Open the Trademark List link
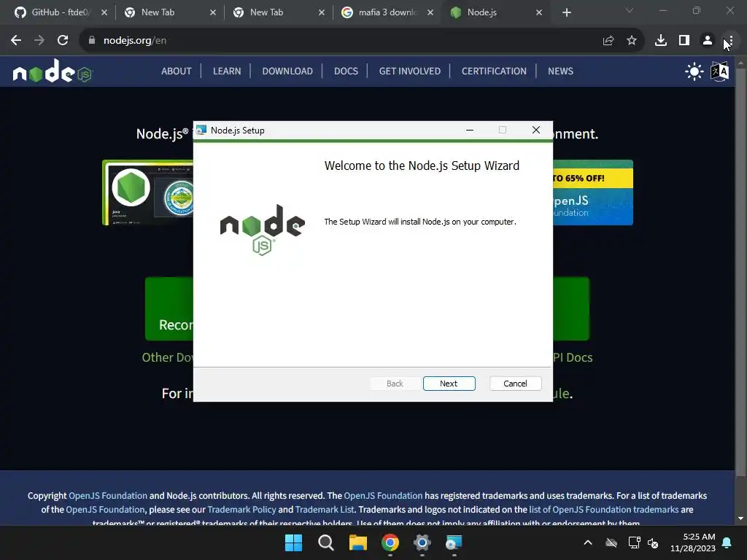The width and height of the screenshot is (747, 560). pos(325,510)
